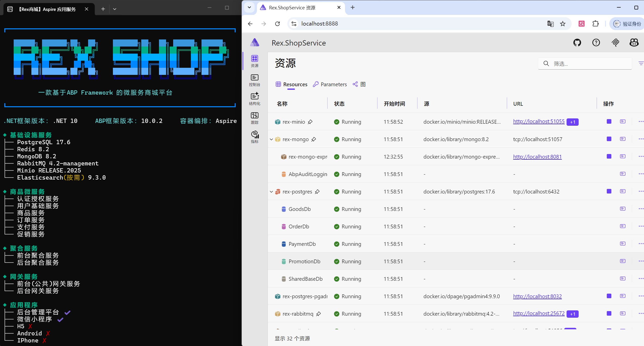Open the 控制台 console sidebar page
Image resolution: width=644 pixels, height=346 pixels.
(x=255, y=80)
